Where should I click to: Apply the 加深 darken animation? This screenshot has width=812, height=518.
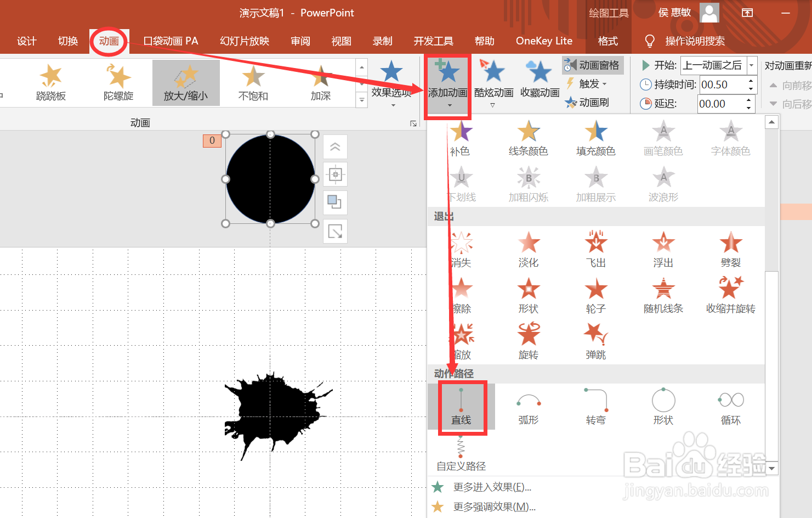321,83
